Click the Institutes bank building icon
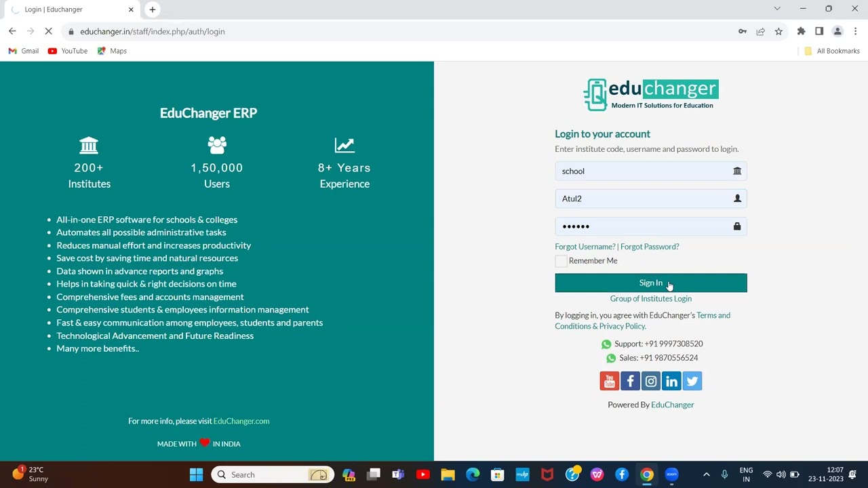868x488 pixels. (89, 145)
